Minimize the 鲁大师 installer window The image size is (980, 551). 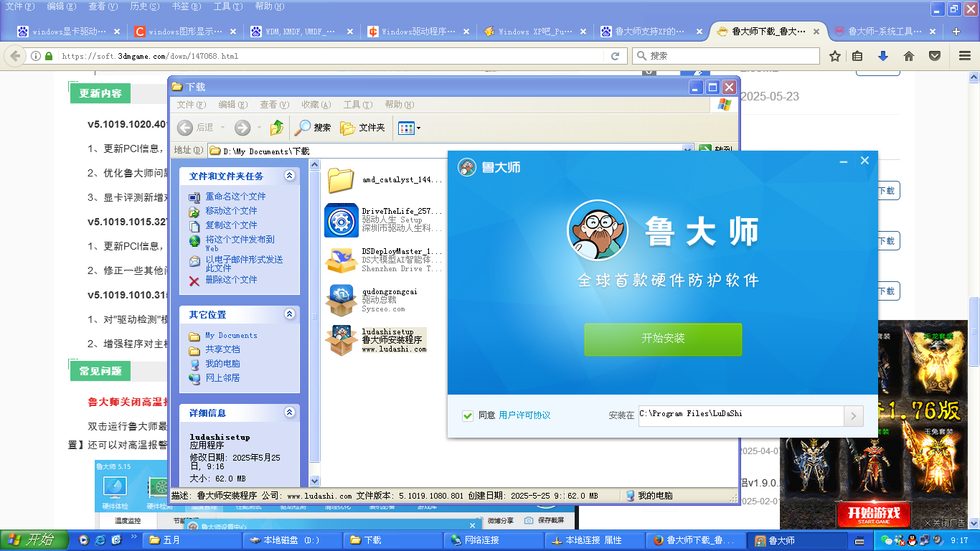click(x=844, y=161)
